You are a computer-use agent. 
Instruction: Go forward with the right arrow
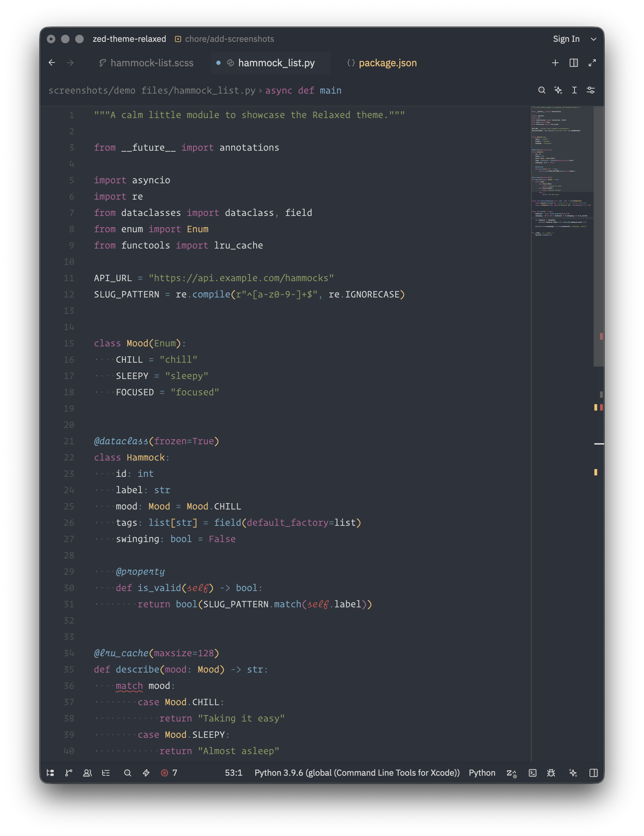coord(70,63)
